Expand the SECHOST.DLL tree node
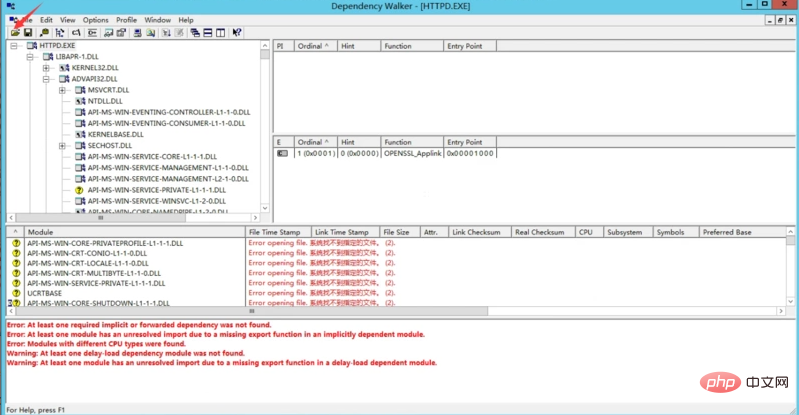 click(x=62, y=146)
